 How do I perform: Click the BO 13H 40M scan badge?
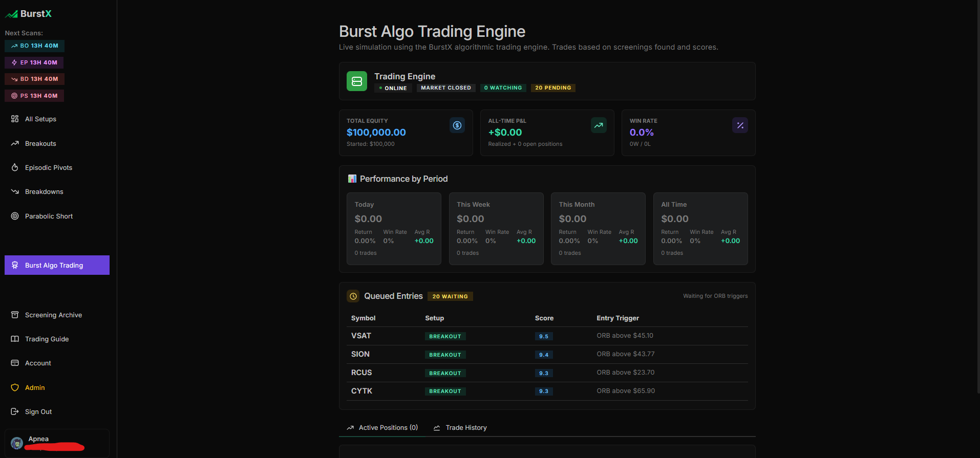[x=35, y=46]
